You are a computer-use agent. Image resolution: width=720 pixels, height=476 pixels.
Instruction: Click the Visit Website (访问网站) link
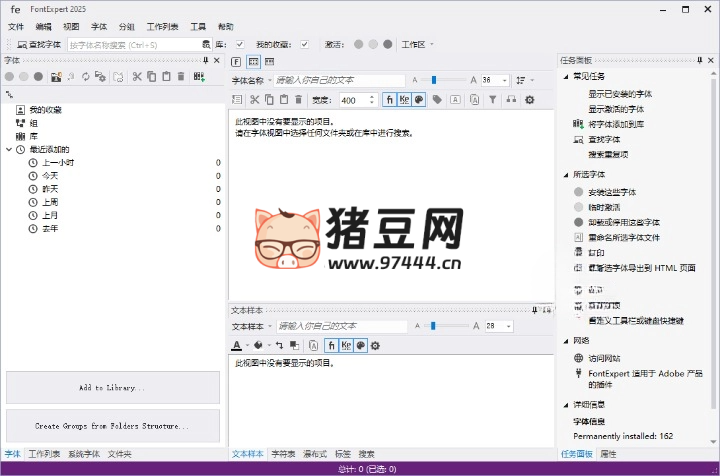click(x=604, y=358)
